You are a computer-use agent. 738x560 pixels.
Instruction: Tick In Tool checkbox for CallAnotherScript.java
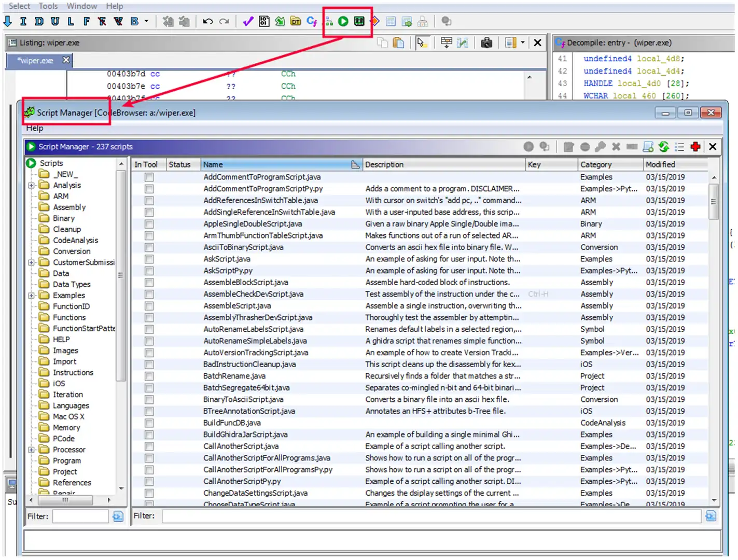[x=149, y=446]
